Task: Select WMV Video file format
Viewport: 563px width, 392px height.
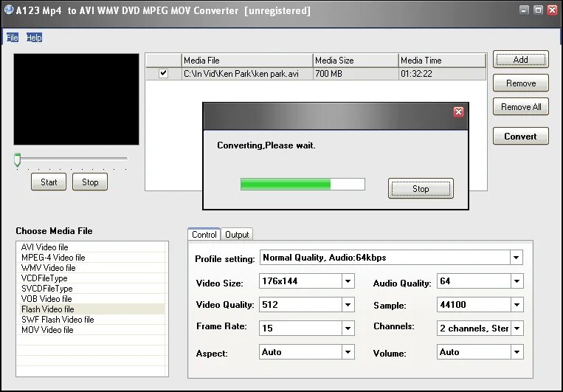Action: pos(91,268)
